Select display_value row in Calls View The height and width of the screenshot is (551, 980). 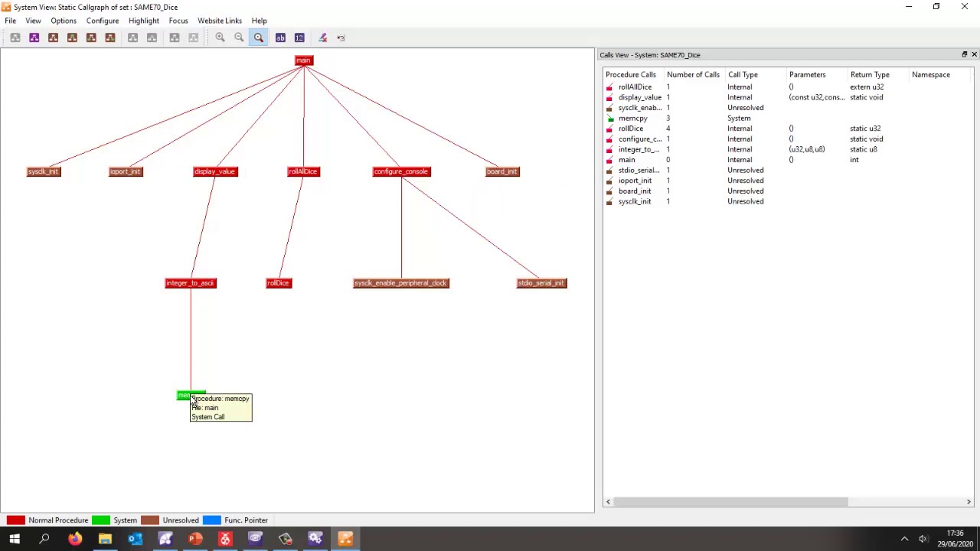pos(787,97)
